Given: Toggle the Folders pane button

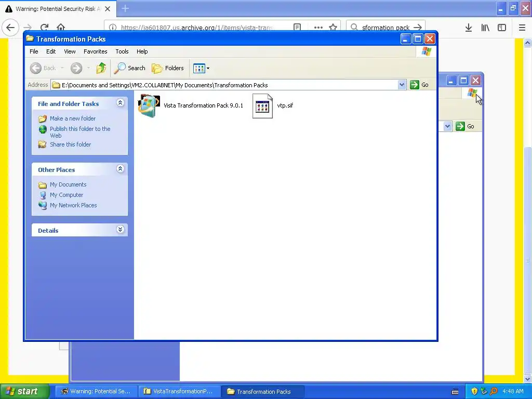Looking at the screenshot, I should pyautogui.click(x=168, y=68).
